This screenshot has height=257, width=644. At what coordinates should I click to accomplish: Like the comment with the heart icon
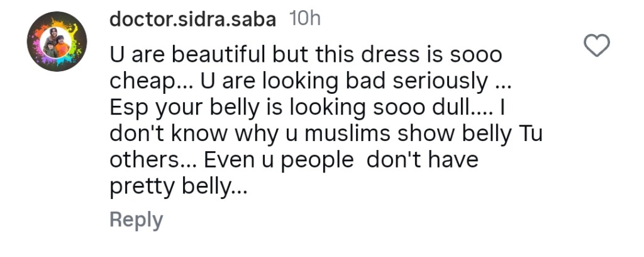tap(597, 46)
